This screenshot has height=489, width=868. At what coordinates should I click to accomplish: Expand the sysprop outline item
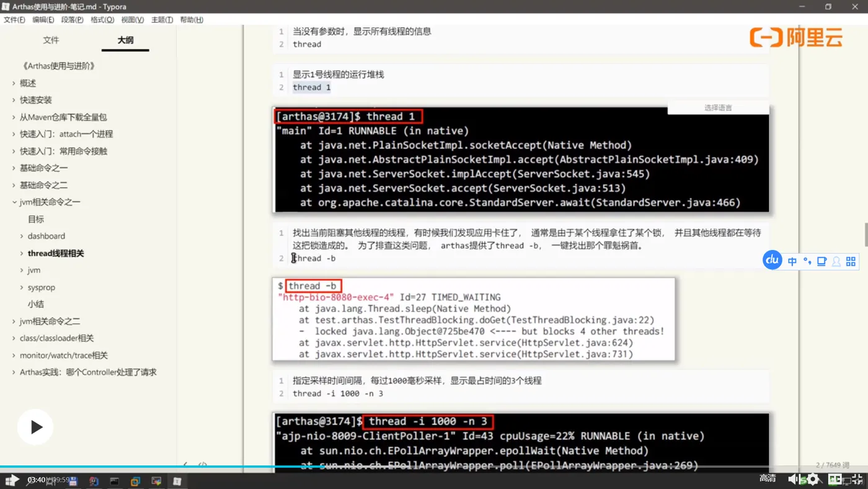click(x=22, y=287)
